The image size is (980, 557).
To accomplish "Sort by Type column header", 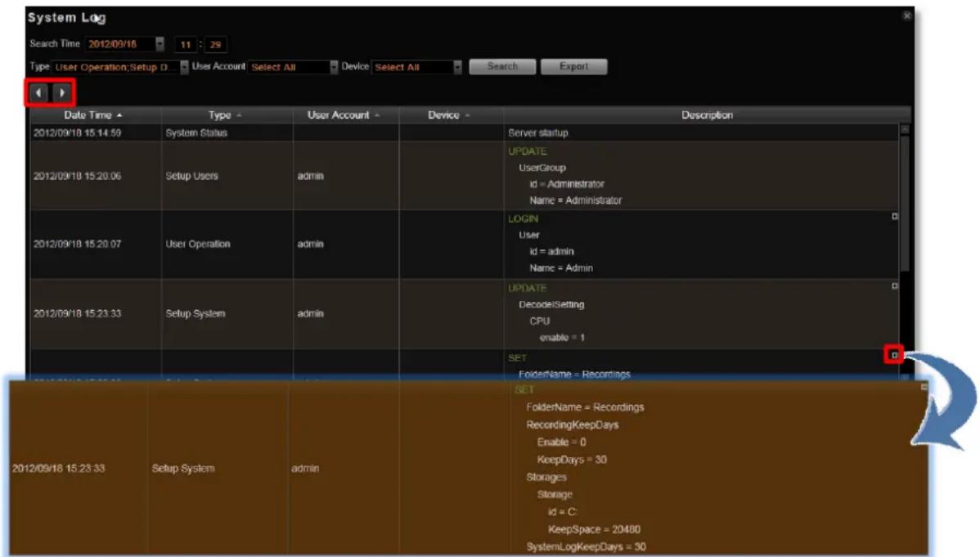I will tap(226, 115).
